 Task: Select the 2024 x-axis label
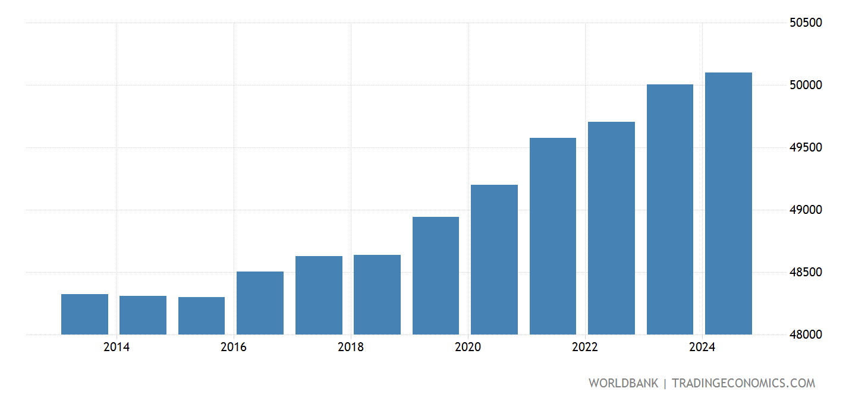click(x=702, y=347)
